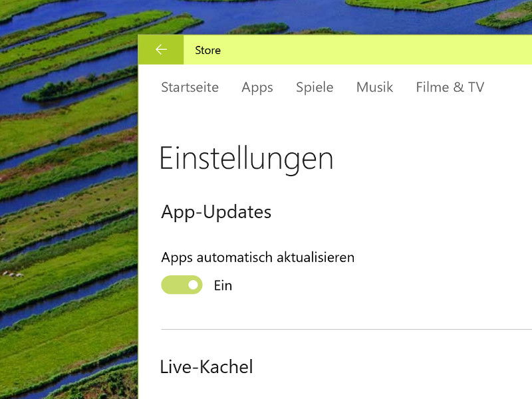Switch to Filme & TV tab

[450, 87]
